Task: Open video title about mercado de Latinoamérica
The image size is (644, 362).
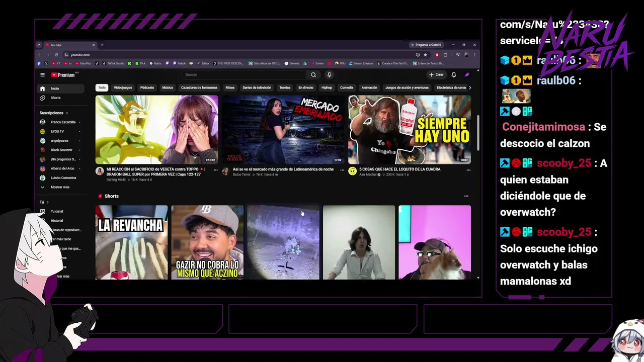Action: pyautogui.click(x=283, y=169)
